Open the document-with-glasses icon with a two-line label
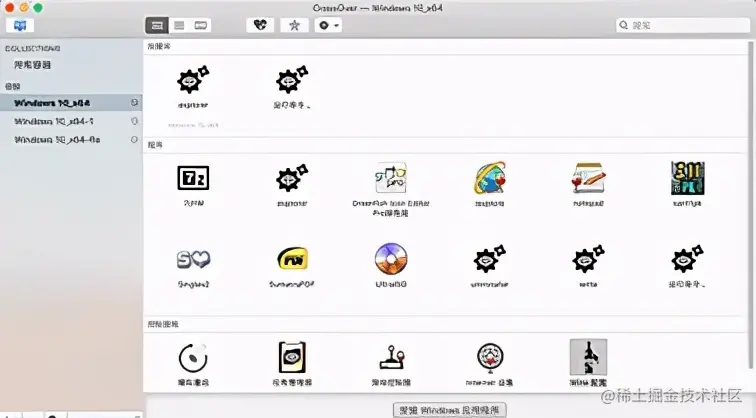Image resolution: width=756 pixels, height=418 pixels. (x=391, y=178)
